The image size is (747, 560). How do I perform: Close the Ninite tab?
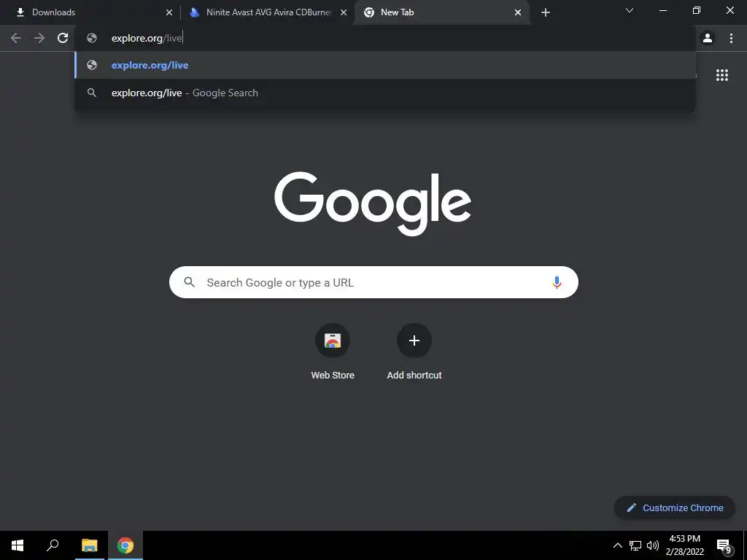pyautogui.click(x=344, y=12)
